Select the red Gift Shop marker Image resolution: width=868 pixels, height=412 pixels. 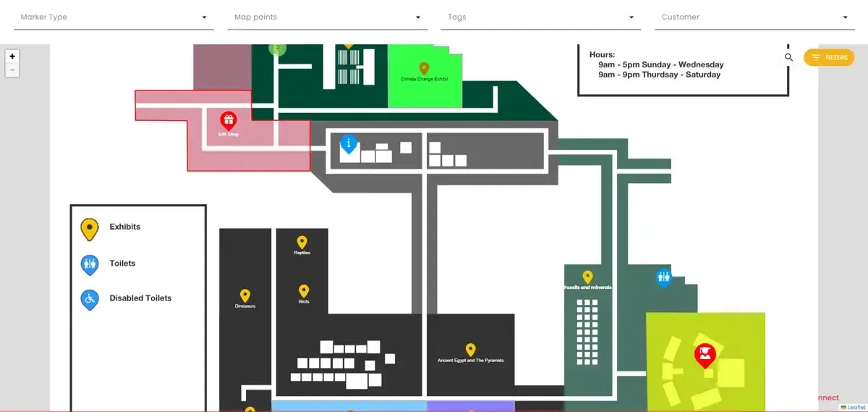[228, 121]
